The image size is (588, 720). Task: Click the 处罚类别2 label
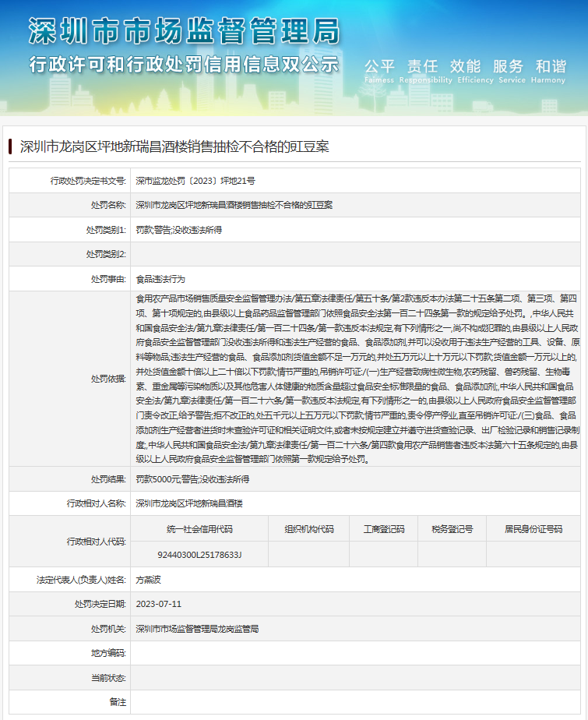tap(106, 254)
